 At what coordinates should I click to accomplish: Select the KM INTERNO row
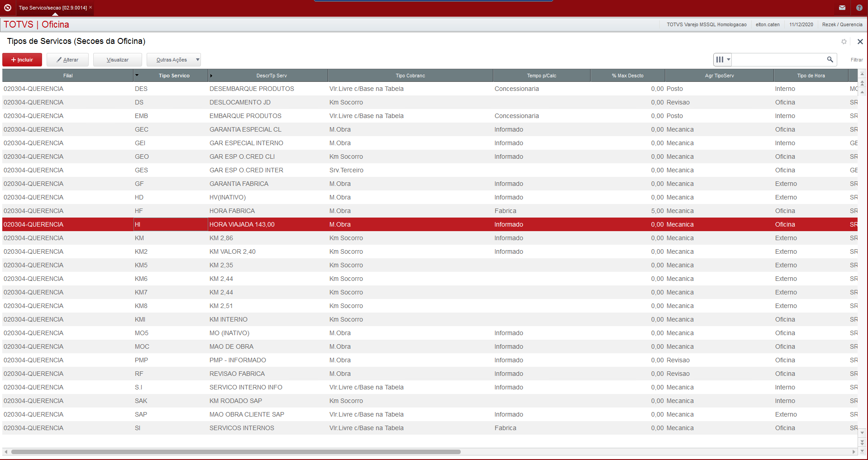430,319
